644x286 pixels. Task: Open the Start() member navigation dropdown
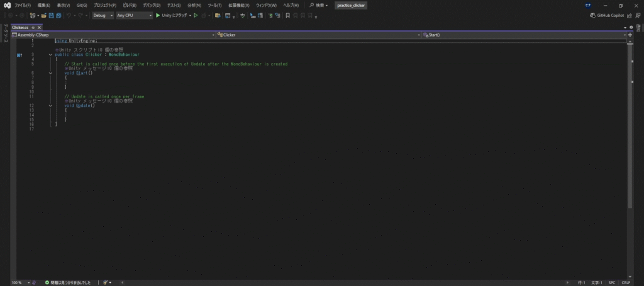(x=525, y=35)
